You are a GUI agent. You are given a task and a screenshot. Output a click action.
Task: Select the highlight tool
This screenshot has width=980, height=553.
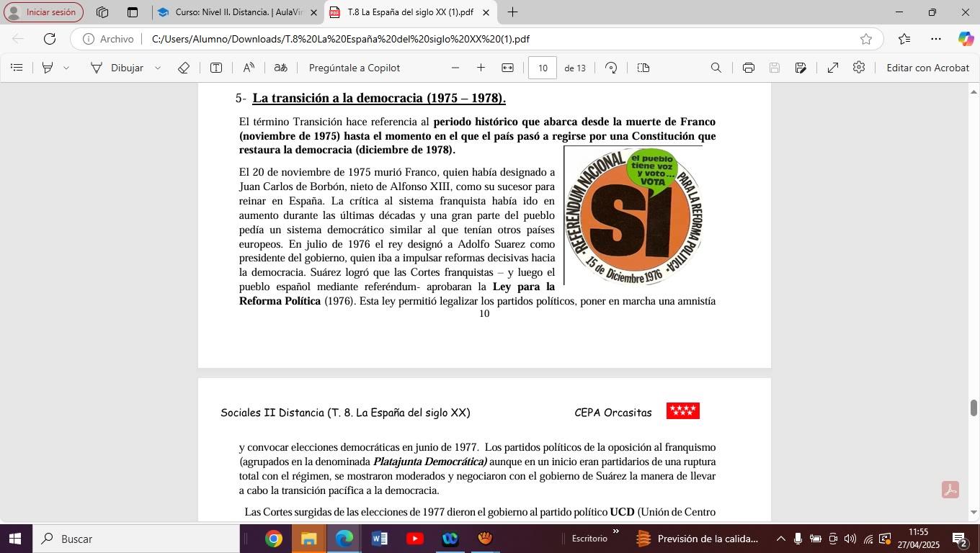click(x=48, y=68)
